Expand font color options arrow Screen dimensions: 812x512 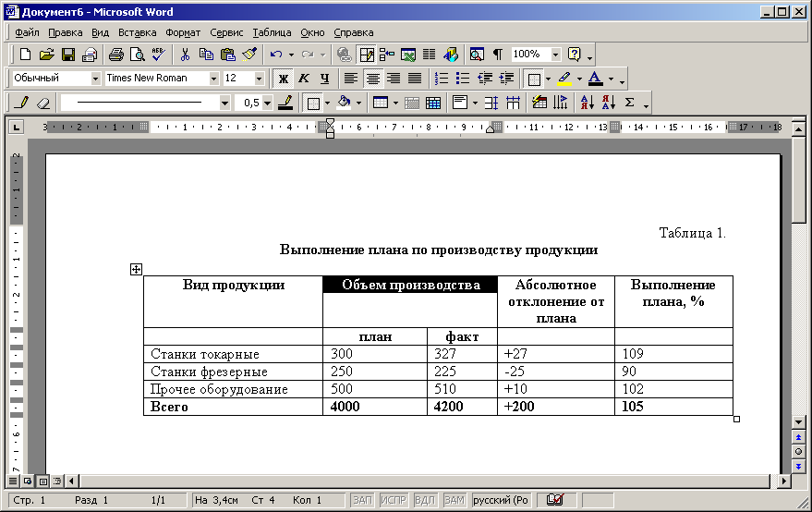[611, 79]
